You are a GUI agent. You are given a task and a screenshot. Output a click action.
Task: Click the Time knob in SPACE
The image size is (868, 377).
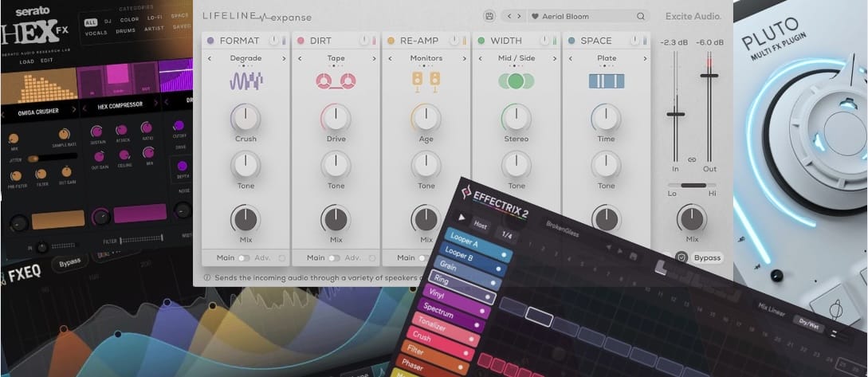(x=606, y=117)
